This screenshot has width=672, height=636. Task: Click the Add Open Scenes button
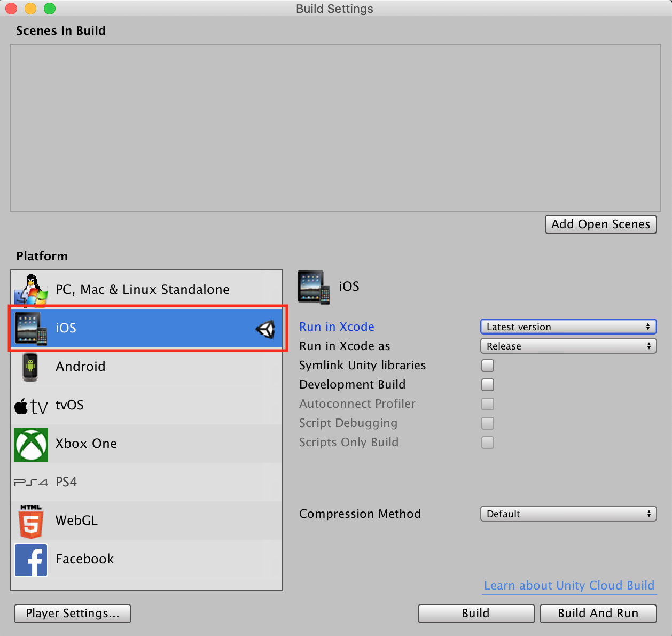tap(601, 224)
